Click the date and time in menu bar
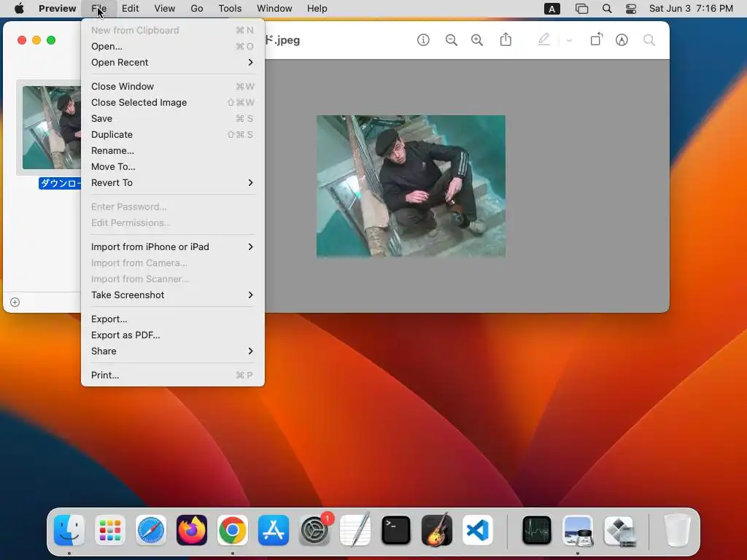Viewport: 747px width, 560px height. click(x=691, y=9)
